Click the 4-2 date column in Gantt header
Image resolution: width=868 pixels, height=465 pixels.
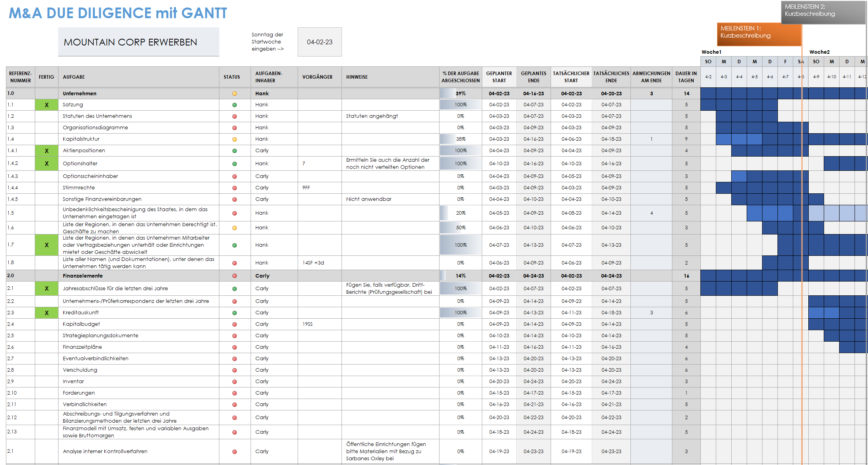[x=708, y=77]
